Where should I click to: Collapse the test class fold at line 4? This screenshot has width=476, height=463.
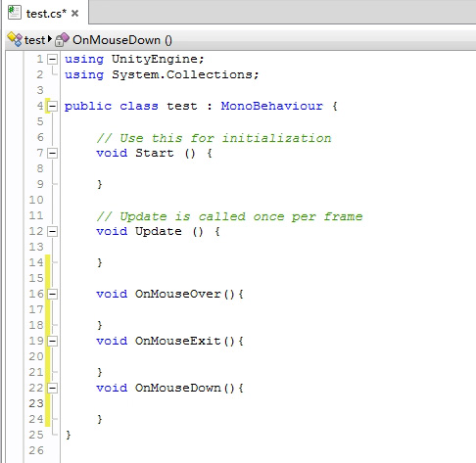click(x=52, y=106)
